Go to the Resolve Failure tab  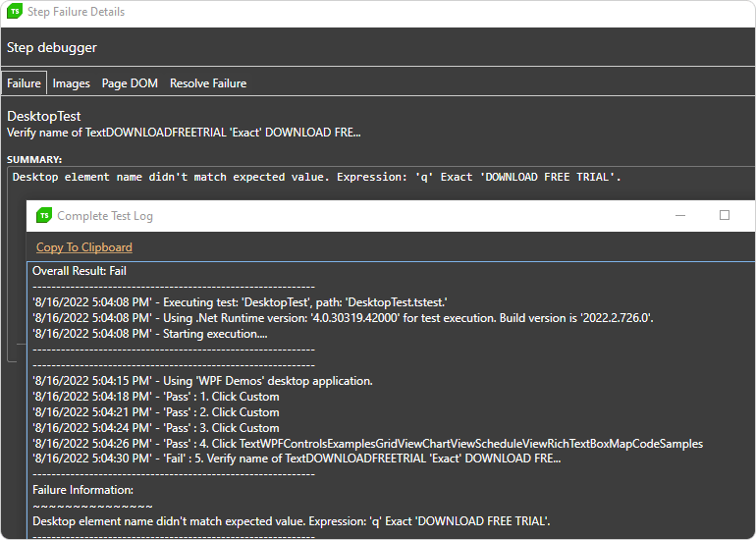208,83
